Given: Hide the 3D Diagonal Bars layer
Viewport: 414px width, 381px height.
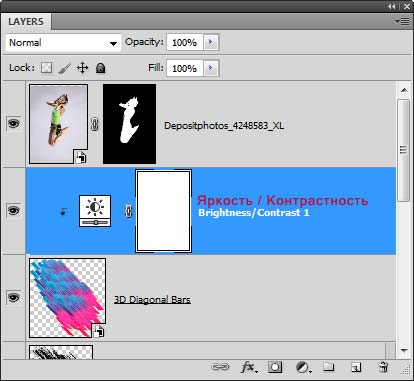Looking at the screenshot, I should tap(13, 297).
